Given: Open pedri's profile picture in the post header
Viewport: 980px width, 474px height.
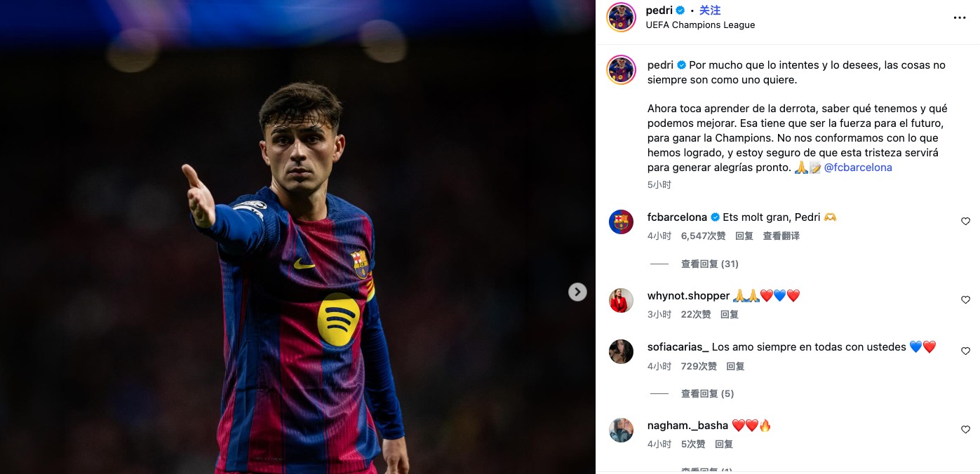Looking at the screenshot, I should click(621, 18).
